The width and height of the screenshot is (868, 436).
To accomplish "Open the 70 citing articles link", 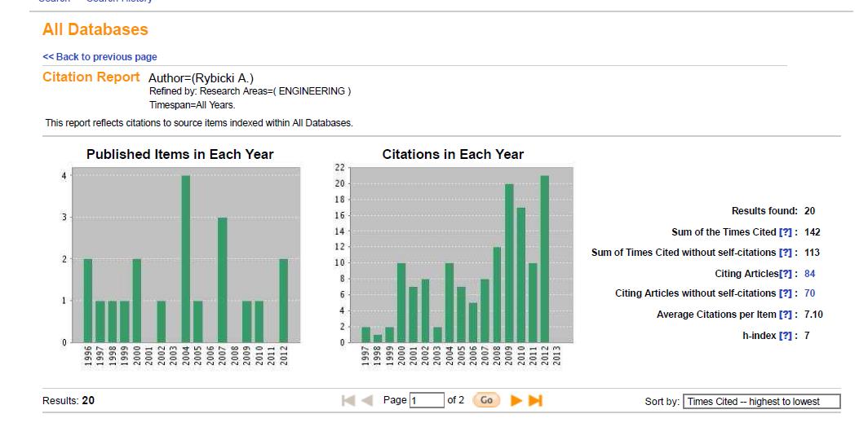I will coord(810,294).
